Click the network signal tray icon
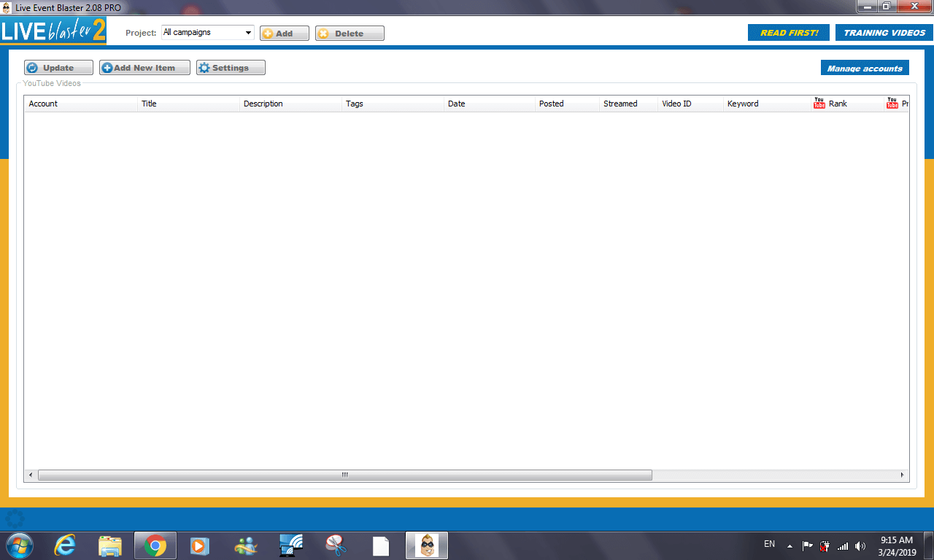The width and height of the screenshot is (934, 560). click(x=843, y=545)
